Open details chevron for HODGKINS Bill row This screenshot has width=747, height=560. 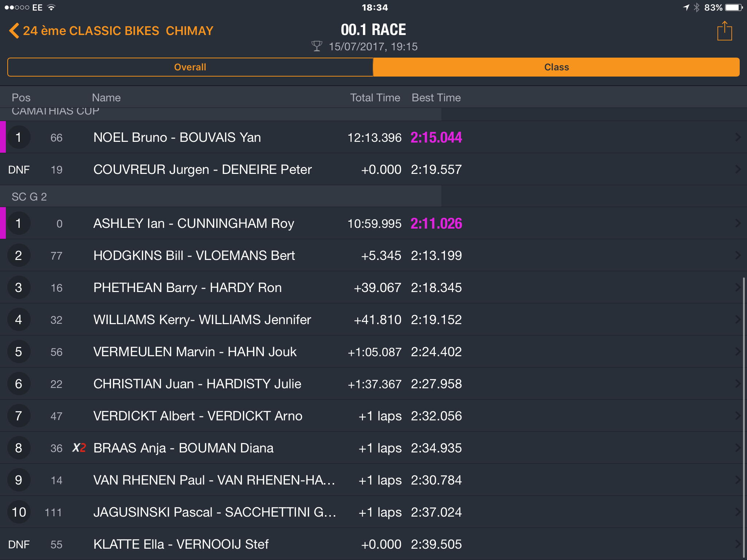[x=738, y=255]
